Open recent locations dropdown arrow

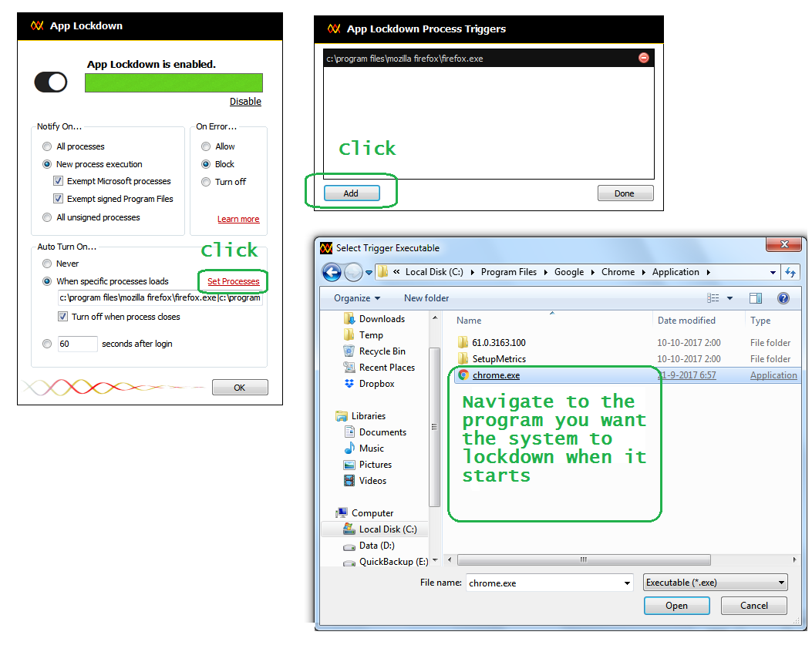point(369,272)
